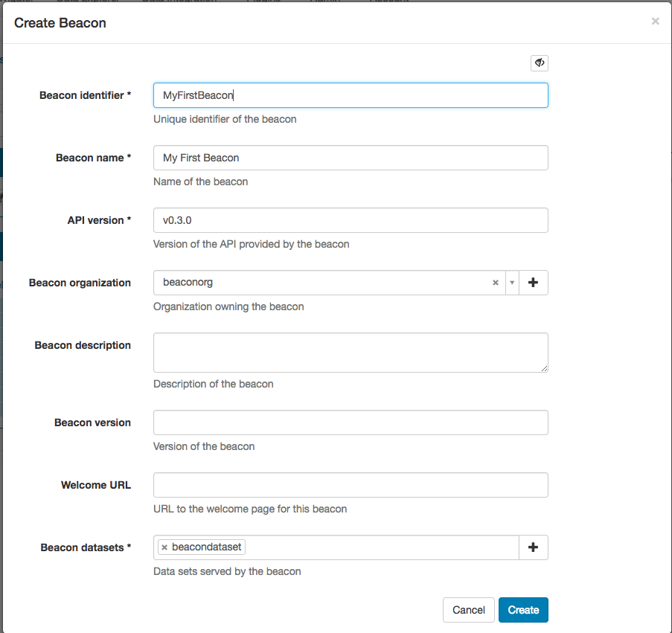This screenshot has height=633, width=672.
Task: Cancel the beacon creation
Action: tap(468, 609)
